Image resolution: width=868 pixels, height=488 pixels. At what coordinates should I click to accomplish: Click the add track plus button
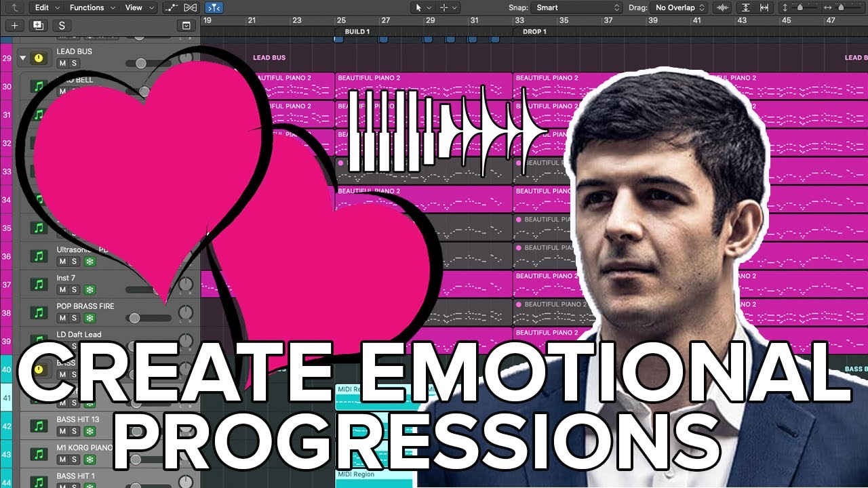(x=16, y=26)
